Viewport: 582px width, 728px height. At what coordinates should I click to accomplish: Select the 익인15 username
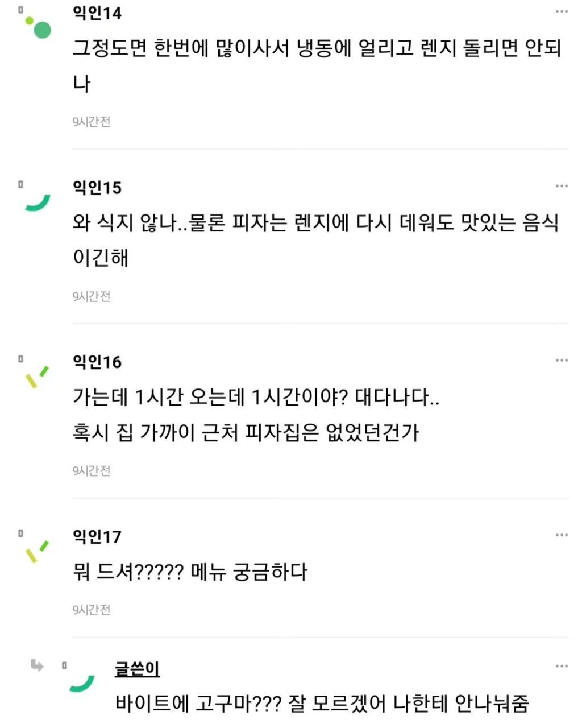[x=97, y=187]
